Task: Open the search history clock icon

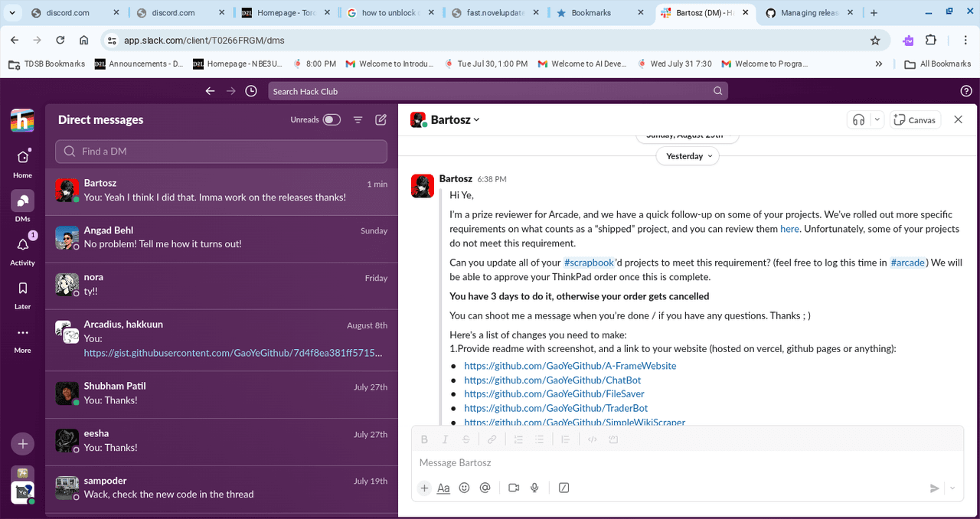Action: [251, 91]
